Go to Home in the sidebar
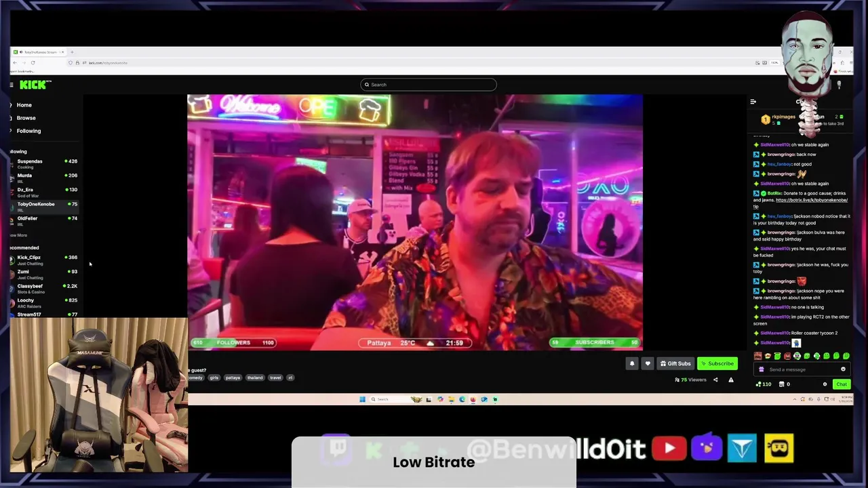Viewport: 868px width, 488px height. (x=24, y=105)
